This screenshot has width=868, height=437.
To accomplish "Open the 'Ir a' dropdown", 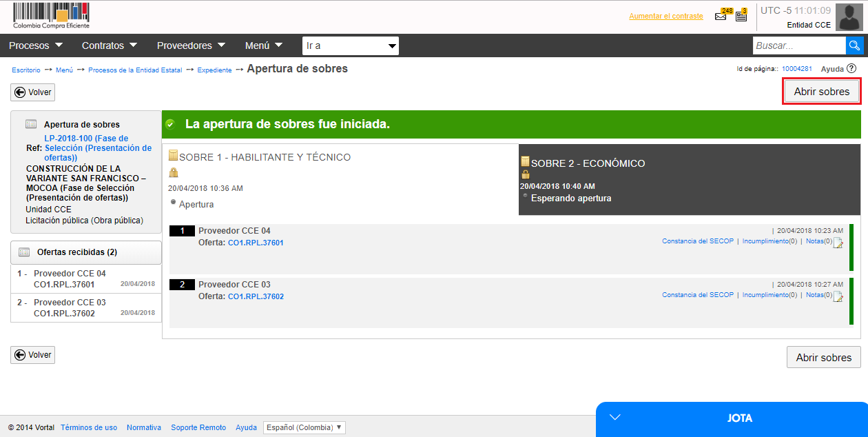I will 350,46.
